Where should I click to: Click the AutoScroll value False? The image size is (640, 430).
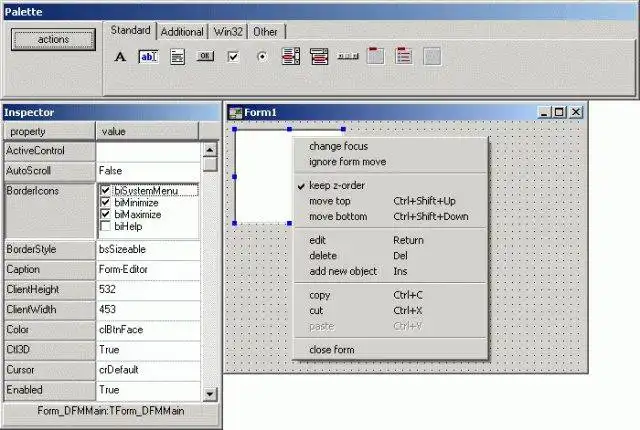coord(148,171)
